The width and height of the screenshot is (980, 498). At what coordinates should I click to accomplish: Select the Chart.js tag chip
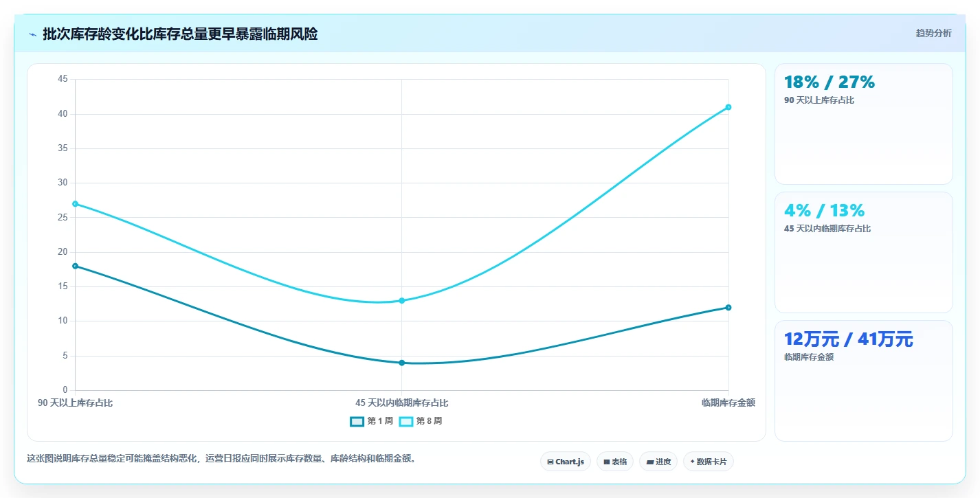[566, 462]
